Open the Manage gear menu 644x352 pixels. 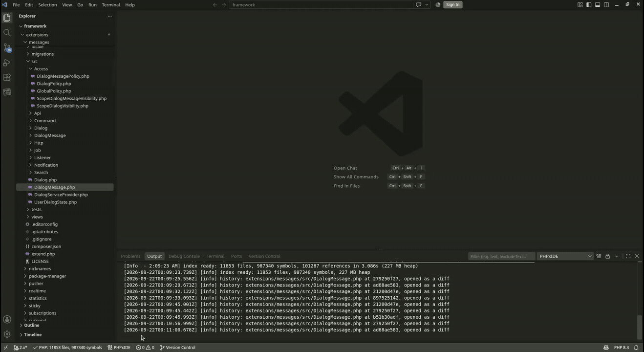[x=7, y=334]
